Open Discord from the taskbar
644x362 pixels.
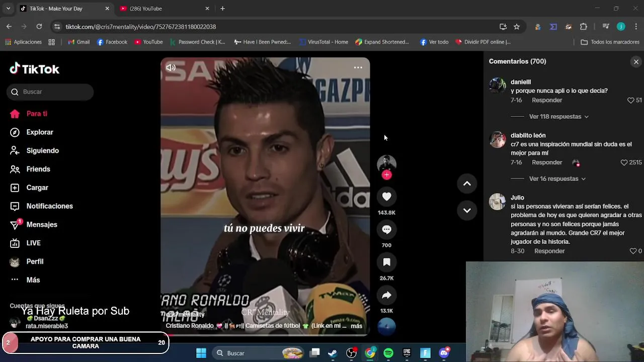point(444,353)
